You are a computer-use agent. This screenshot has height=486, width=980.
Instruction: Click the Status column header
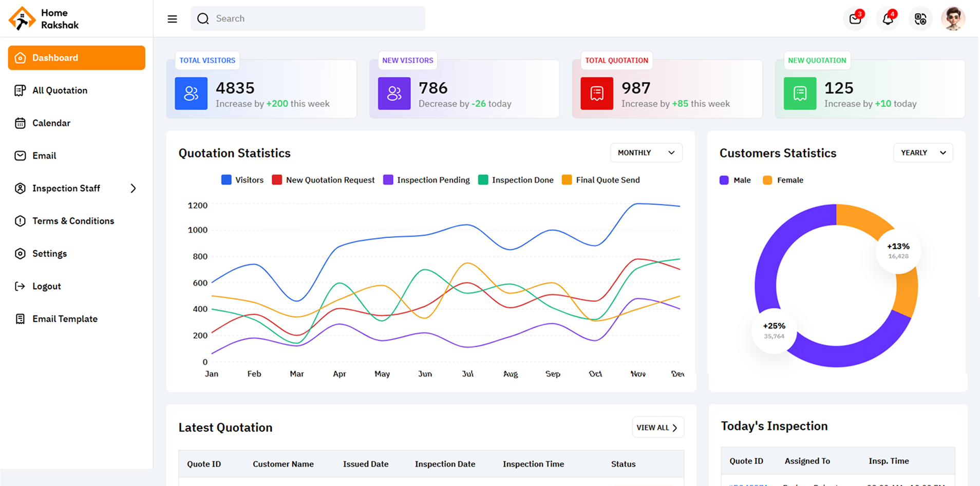623,464
